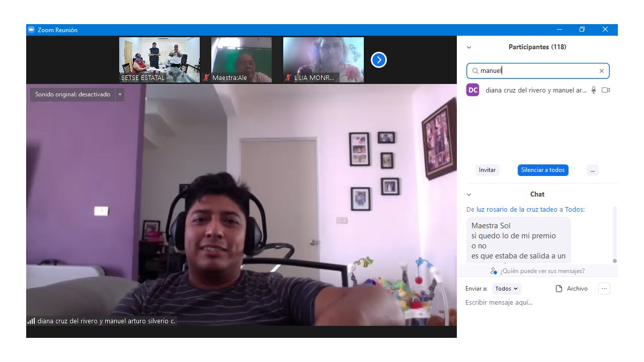Clear the participant search with X icon
Screen dimensions: 644x362
tap(601, 71)
